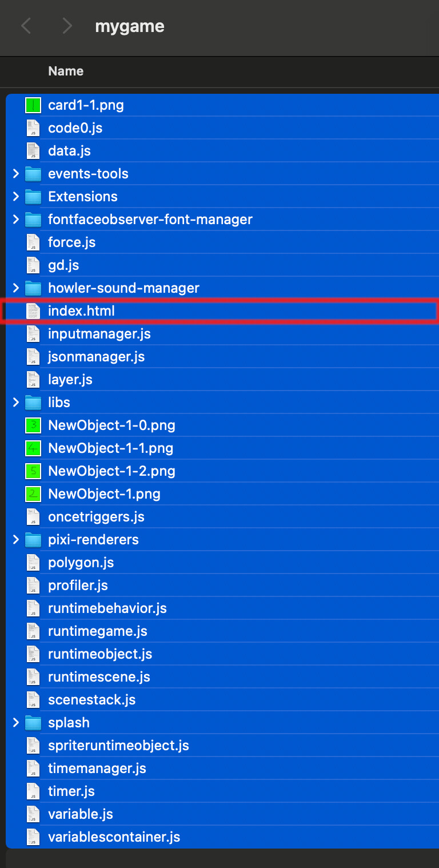Viewport: 439px width, 868px height.
Task: Click the NewObject-1.png green thumbnail
Action: tap(33, 493)
